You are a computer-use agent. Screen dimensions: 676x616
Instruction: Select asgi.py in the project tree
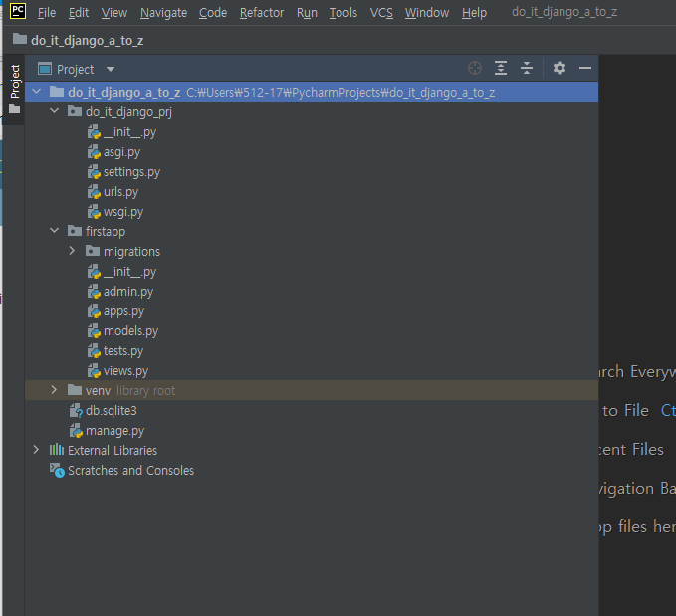click(x=121, y=152)
